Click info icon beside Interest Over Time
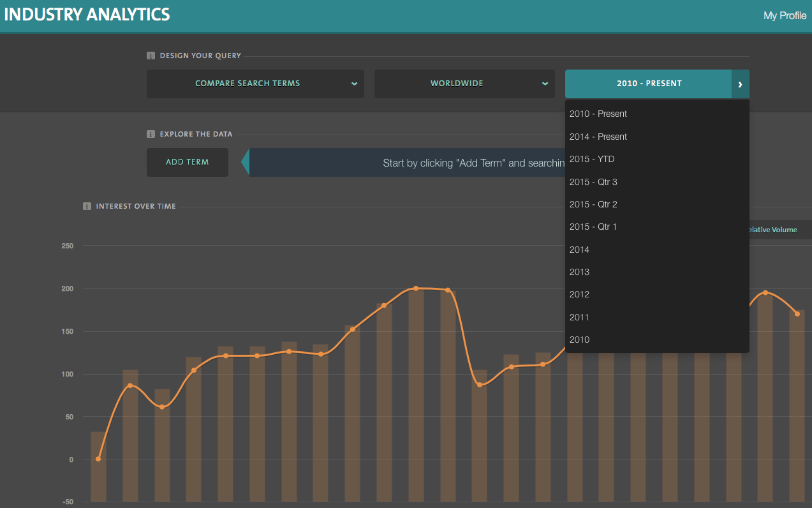This screenshot has width=812, height=508. point(87,206)
